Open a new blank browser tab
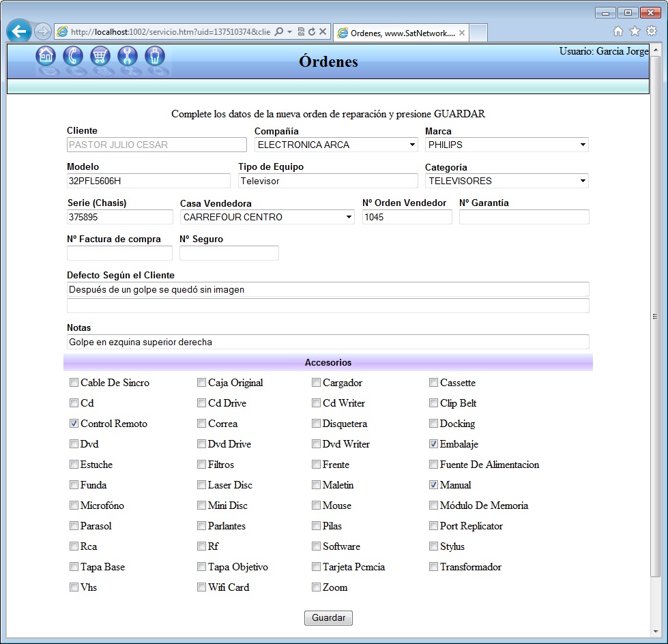The height and width of the screenshot is (644, 668). pyautogui.click(x=478, y=33)
